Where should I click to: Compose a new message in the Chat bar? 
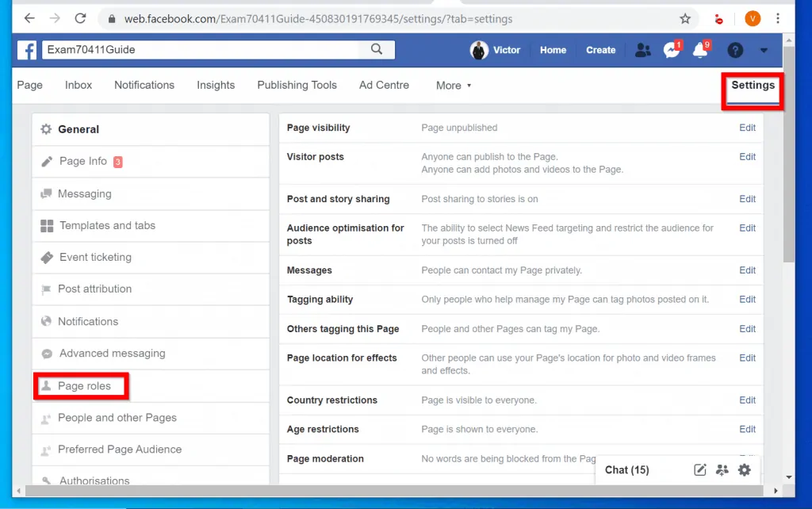699,469
